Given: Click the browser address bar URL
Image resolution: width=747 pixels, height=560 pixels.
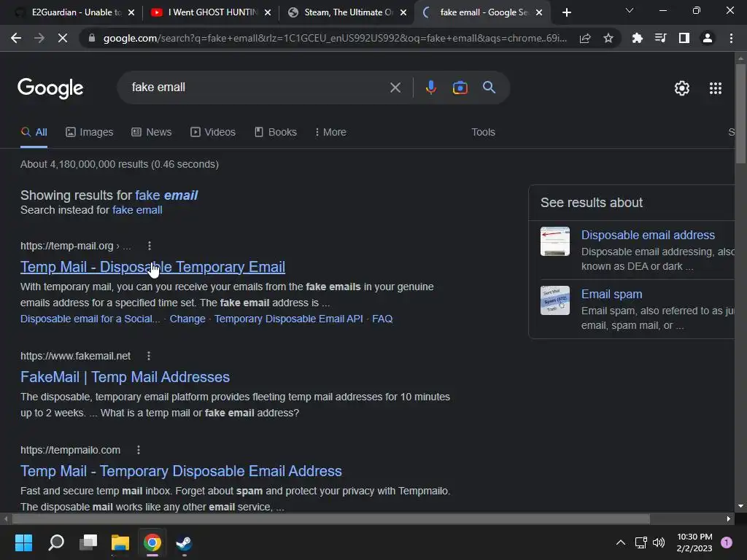Looking at the screenshot, I should pos(333,38).
